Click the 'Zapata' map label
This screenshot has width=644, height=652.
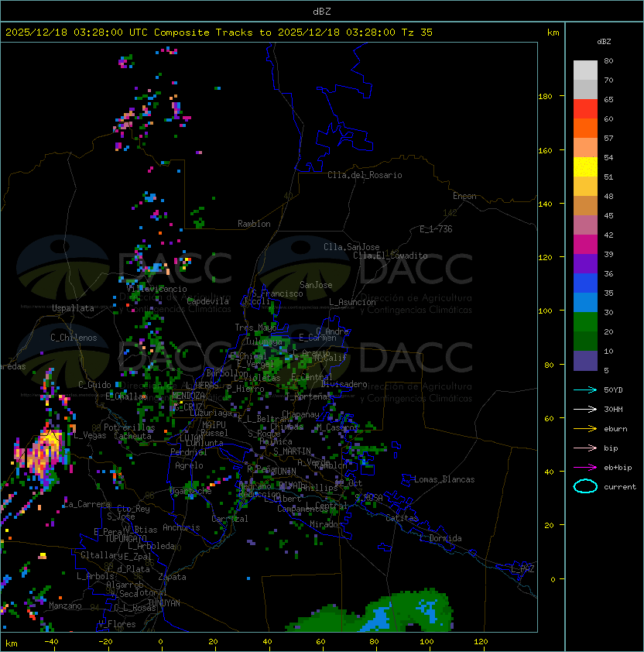[x=172, y=577]
